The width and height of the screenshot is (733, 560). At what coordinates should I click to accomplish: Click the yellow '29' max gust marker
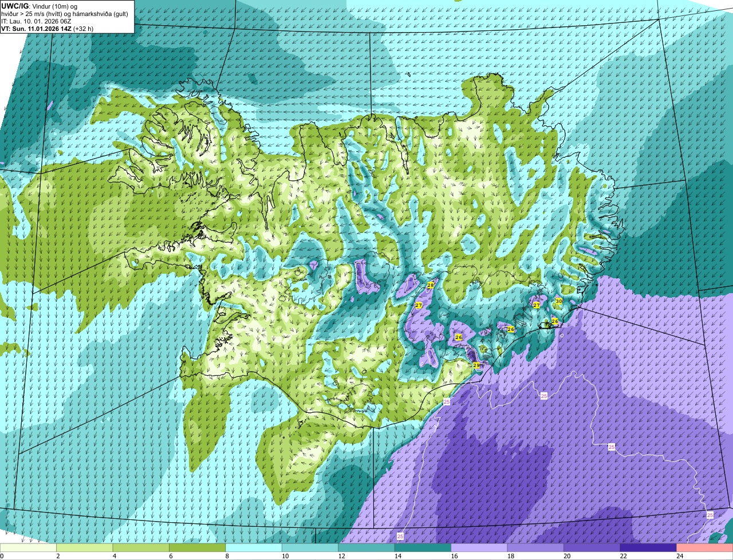[476, 365]
